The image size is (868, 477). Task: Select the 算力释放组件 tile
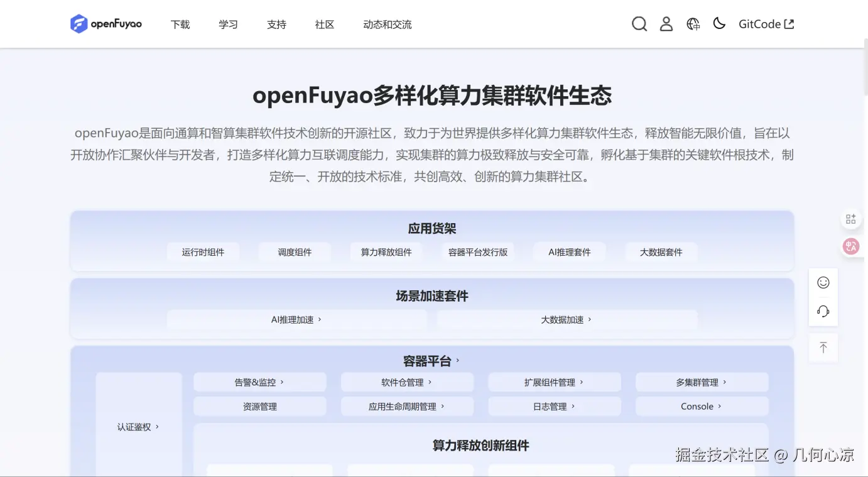tap(386, 252)
